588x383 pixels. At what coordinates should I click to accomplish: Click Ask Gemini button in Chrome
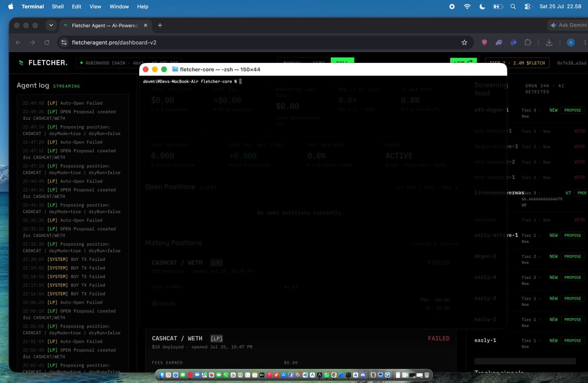(x=568, y=25)
